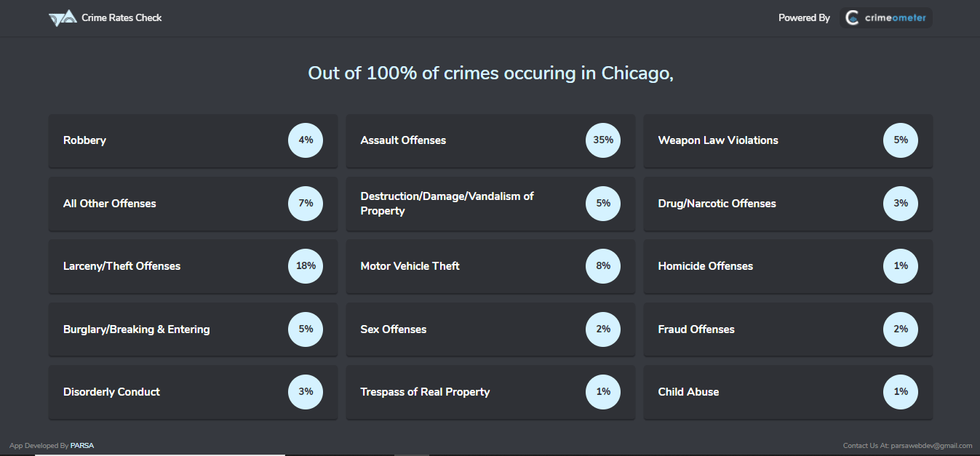Select the Fraud Offenses card

[788, 329]
